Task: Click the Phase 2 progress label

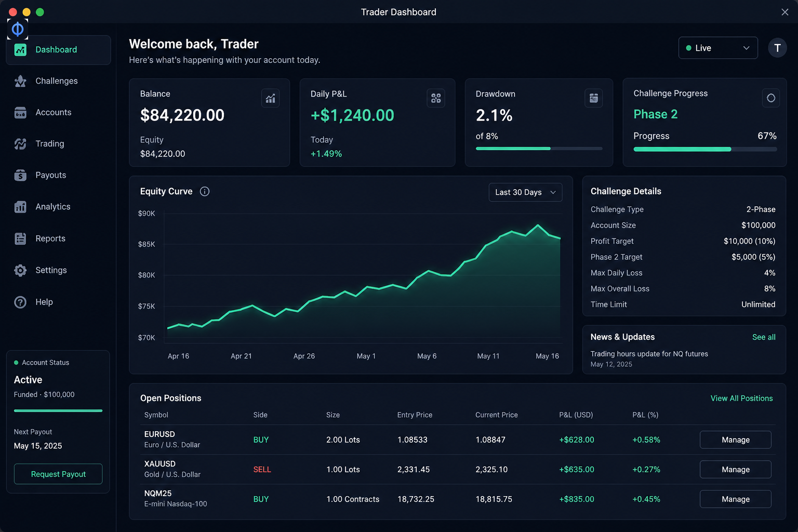Action: pos(655,114)
